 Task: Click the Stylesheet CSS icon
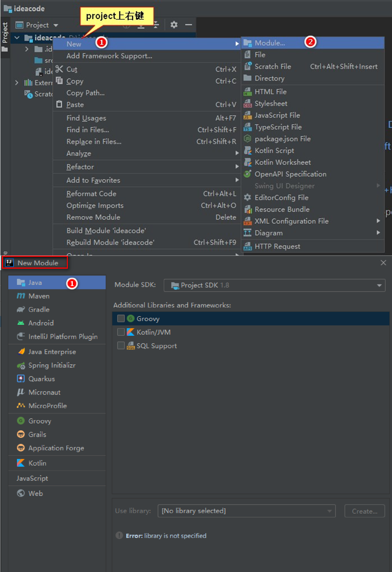click(x=247, y=103)
